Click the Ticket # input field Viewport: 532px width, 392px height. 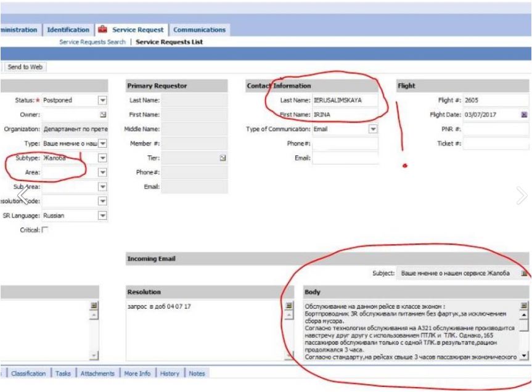[x=496, y=144]
